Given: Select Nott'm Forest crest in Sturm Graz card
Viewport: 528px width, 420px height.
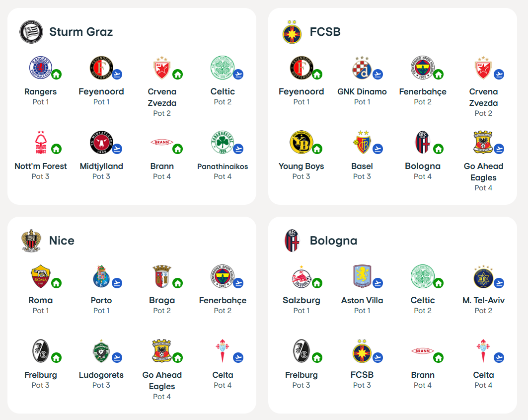Looking at the screenshot, I should pos(40,142).
